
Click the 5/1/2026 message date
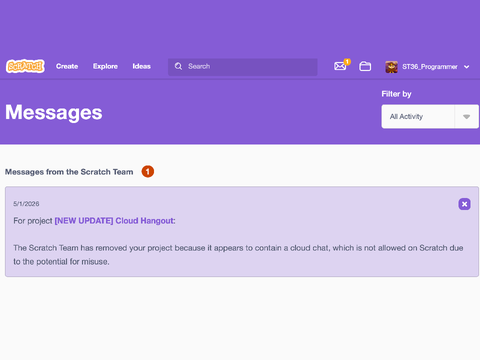(x=26, y=204)
